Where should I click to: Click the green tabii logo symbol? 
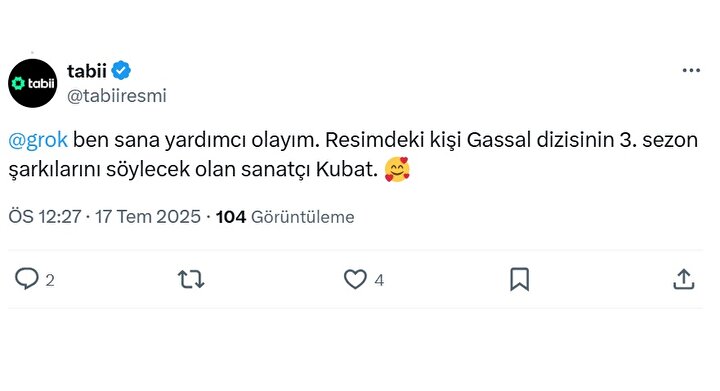click(x=18, y=83)
